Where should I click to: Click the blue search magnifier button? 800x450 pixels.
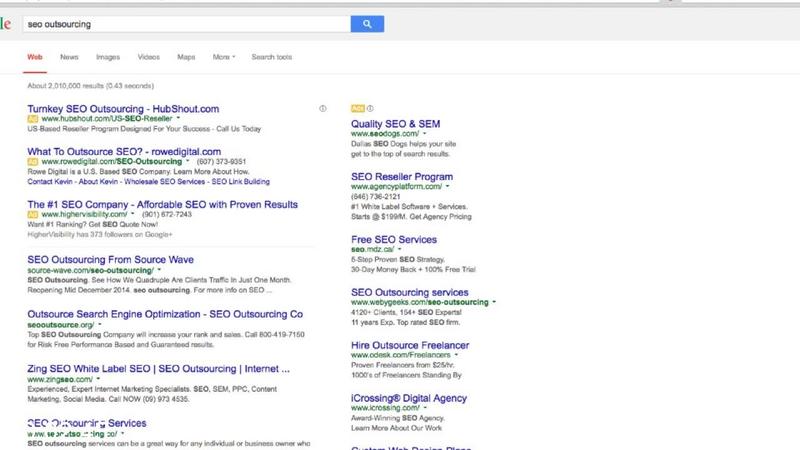[x=367, y=24]
